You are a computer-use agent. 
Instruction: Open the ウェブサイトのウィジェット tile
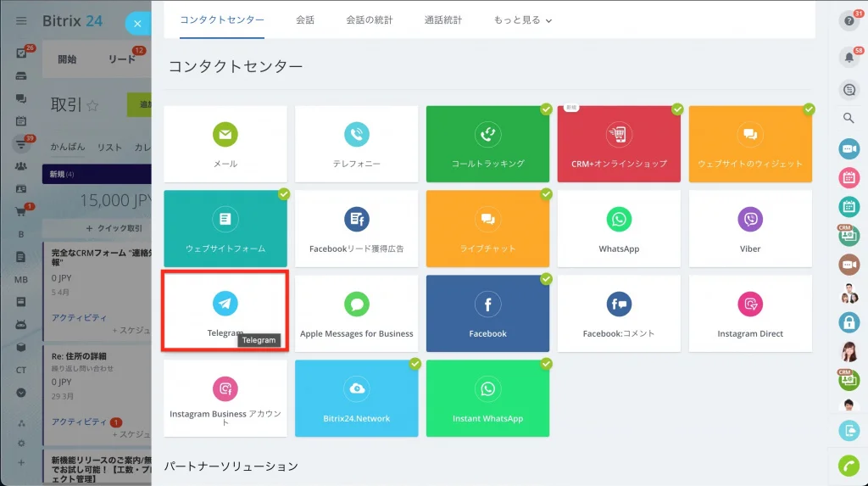(750, 144)
